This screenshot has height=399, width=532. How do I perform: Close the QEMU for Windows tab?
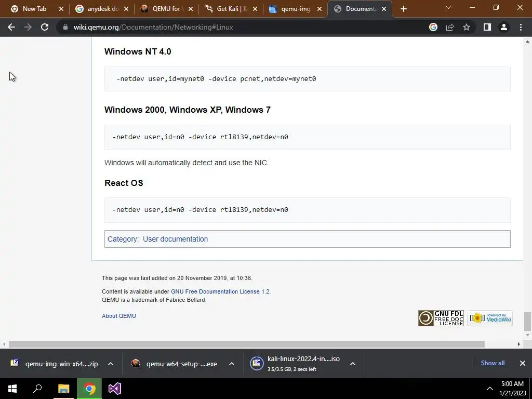[x=191, y=9]
